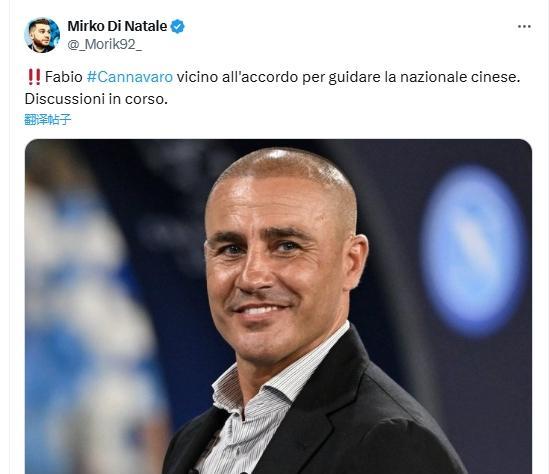Open the @_Morik92_ handle profile

point(104,44)
